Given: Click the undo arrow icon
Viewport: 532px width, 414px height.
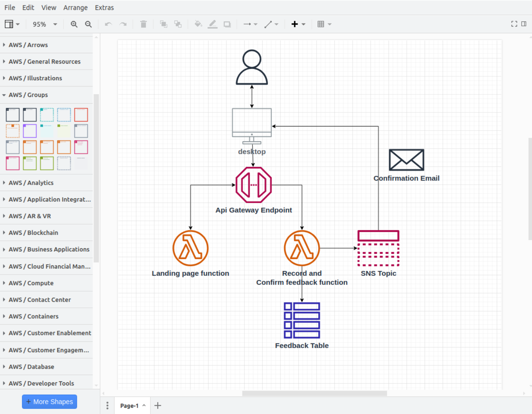Looking at the screenshot, I should pos(108,24).
